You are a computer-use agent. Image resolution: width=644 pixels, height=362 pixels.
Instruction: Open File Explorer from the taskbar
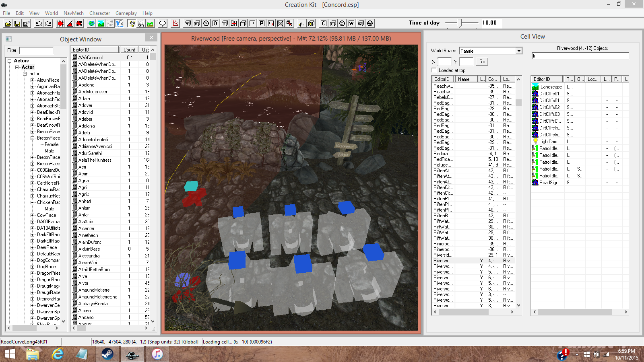click(33, 354)
